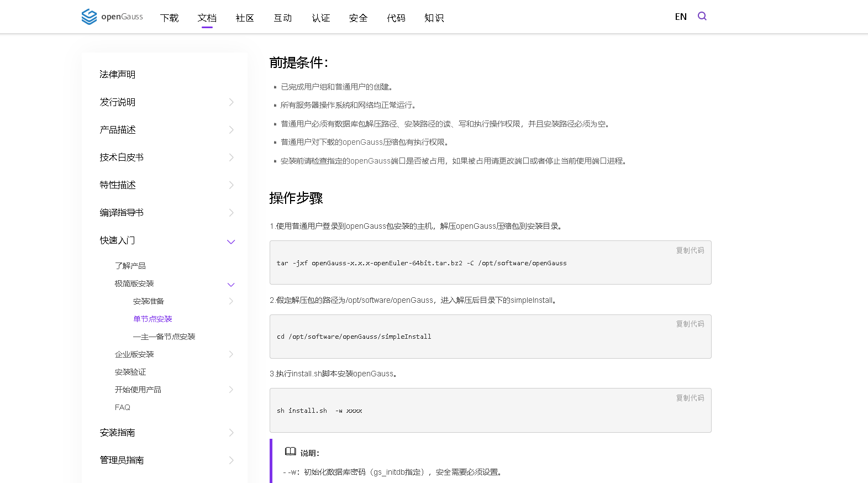This screenshot has height=483, width=868.
Task: Copy the sh install.sh command code
Action: coord(690,398)
